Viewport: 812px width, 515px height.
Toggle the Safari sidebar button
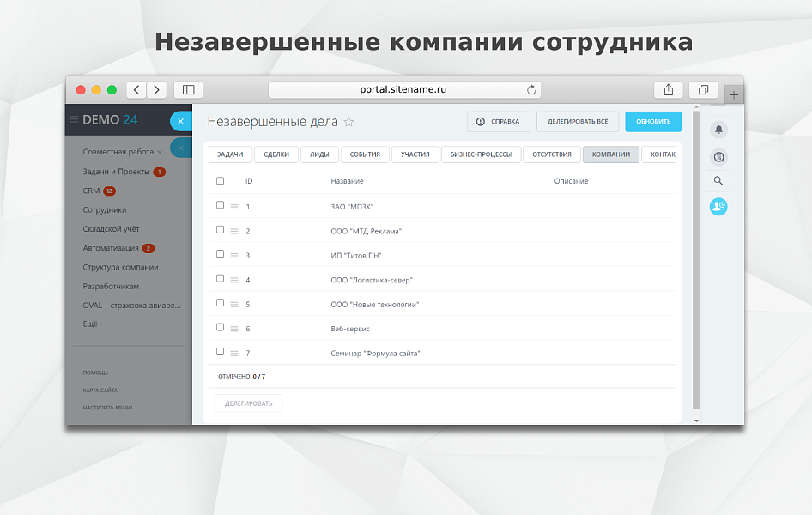188,89
